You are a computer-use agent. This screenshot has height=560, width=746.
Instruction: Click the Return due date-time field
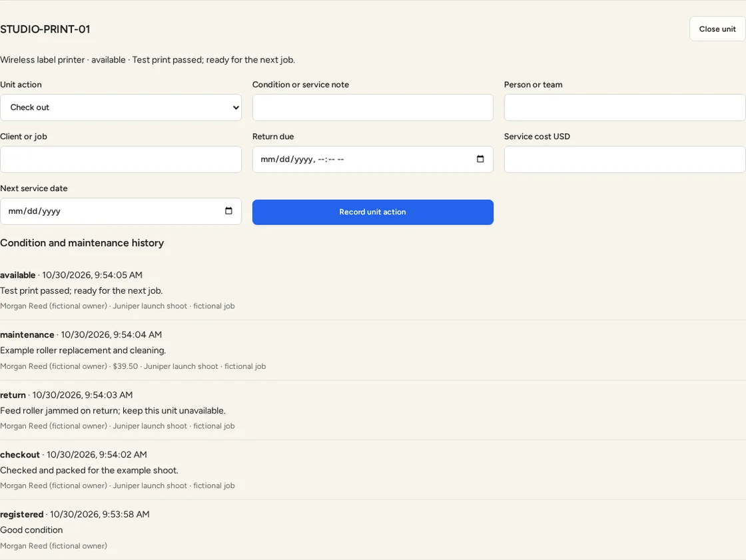coord(372,159)
